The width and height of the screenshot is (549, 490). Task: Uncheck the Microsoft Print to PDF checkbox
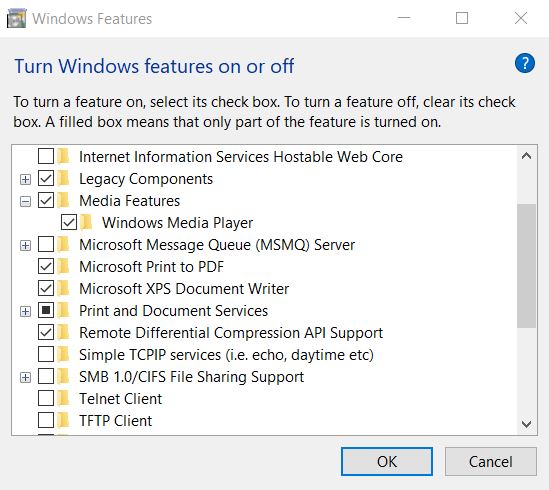[x=46, y=267]
